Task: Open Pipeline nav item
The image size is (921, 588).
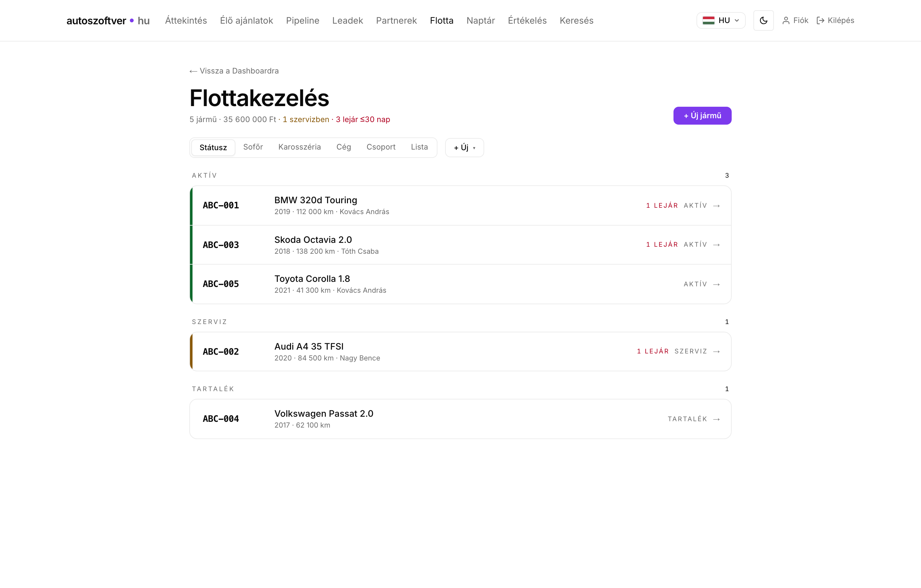Action: coord(303,20)
